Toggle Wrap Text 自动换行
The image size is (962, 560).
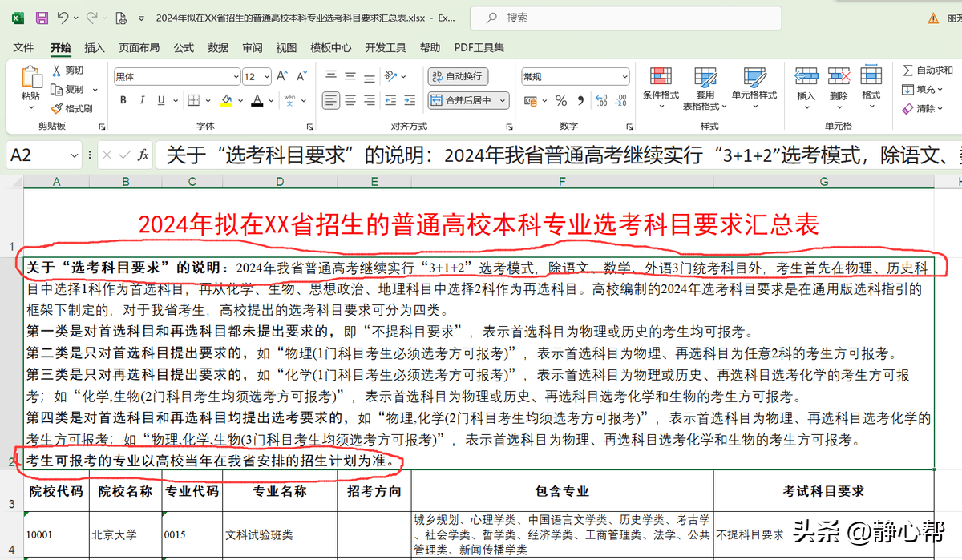click(x=458, y=76)
